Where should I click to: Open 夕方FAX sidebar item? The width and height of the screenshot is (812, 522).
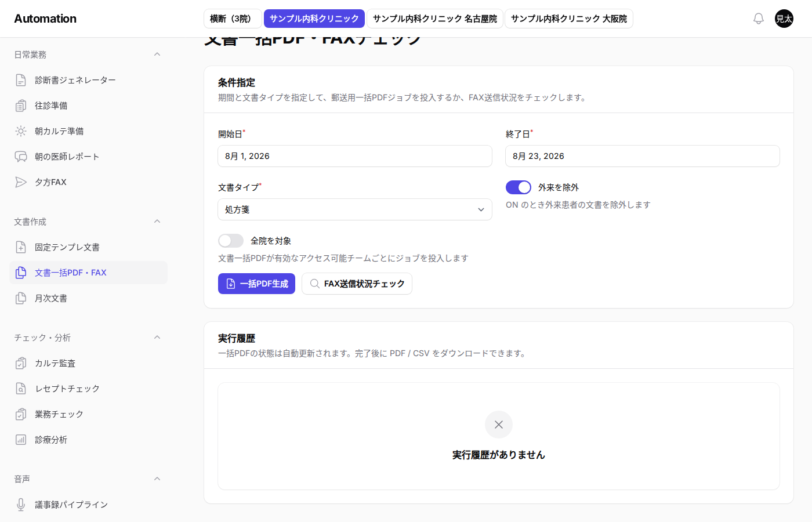[88, 182]
